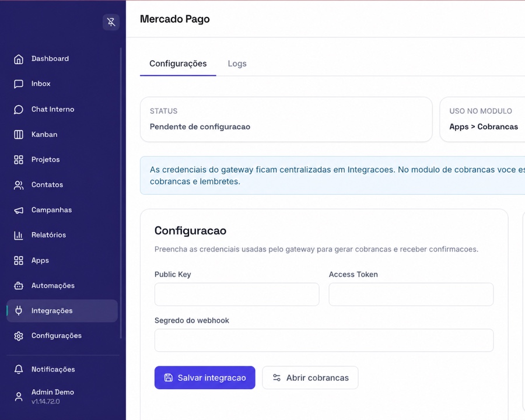Click the Abrir cobrancas button
525x420 pixels.
(310, 378)
